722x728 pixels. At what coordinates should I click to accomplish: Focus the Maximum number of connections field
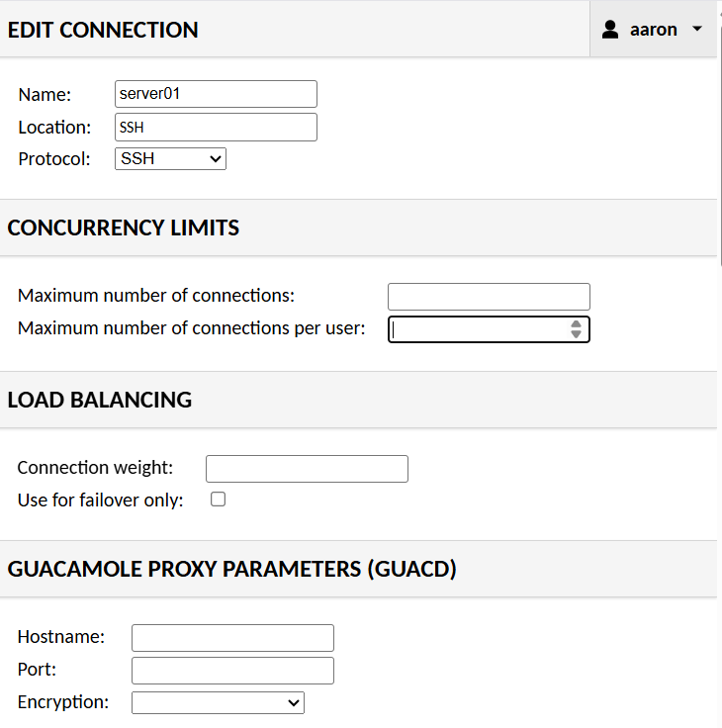489,297
